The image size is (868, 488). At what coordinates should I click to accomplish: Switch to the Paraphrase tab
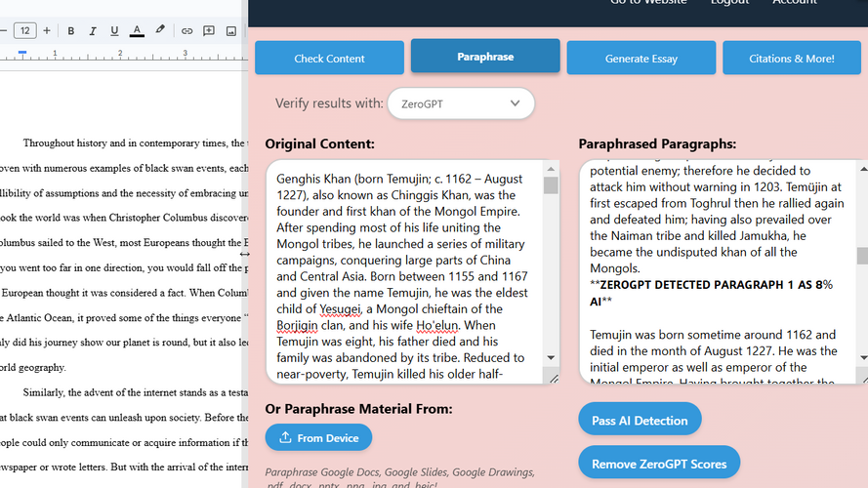point(485,57)
